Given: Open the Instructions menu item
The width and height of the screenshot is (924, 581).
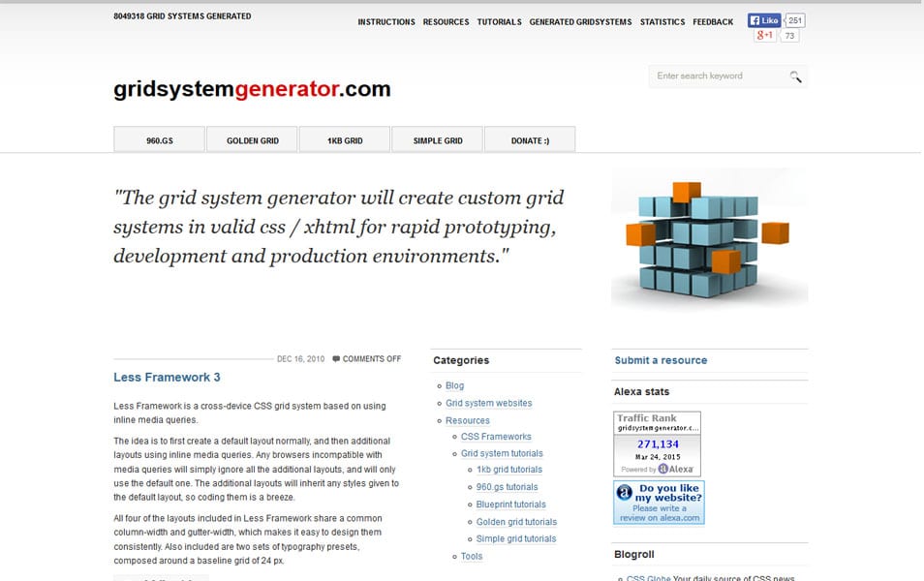Looking at the screenshot, I should [386, 22].
